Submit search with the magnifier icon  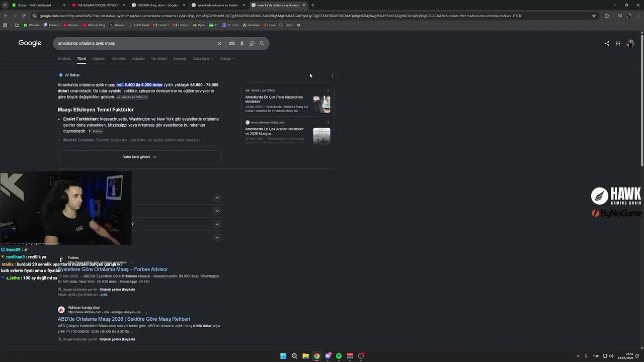[x=262, y=44]
